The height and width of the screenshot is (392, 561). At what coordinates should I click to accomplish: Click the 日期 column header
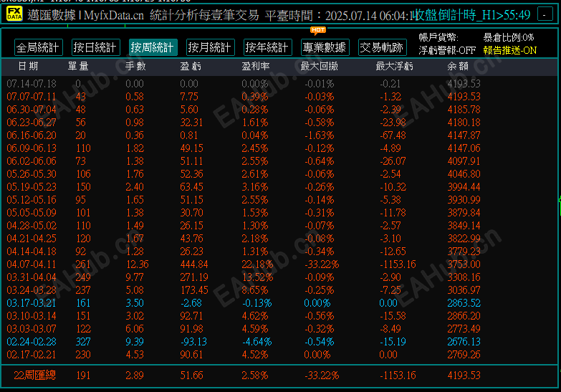pyautogui.click(x=28, y=66)
